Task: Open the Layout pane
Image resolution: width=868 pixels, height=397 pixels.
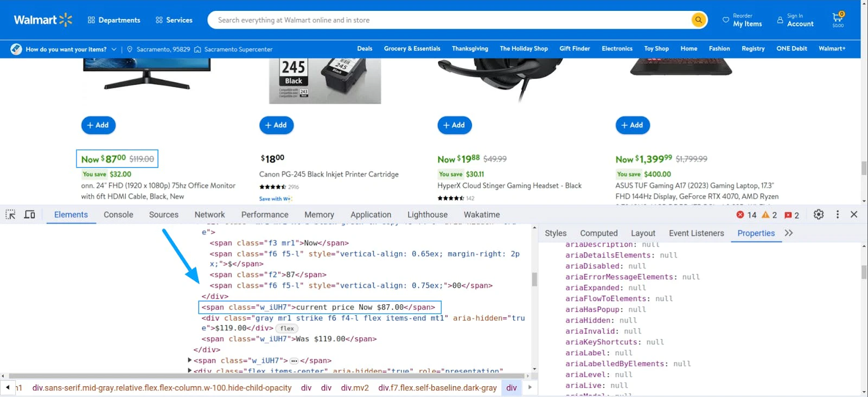Action: coord(643,233)
